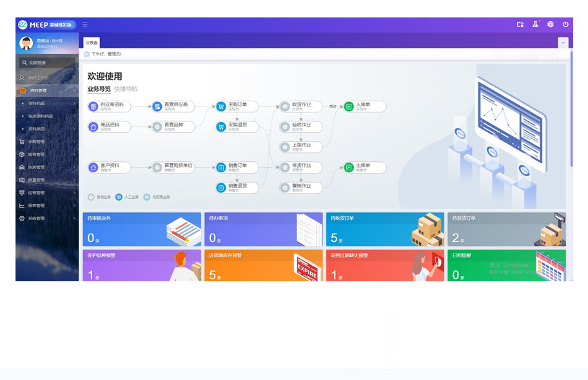Expand the 资料类型 submenu arrow
Viewport: 588px width, 380px height.
click(x=74, y=128)
